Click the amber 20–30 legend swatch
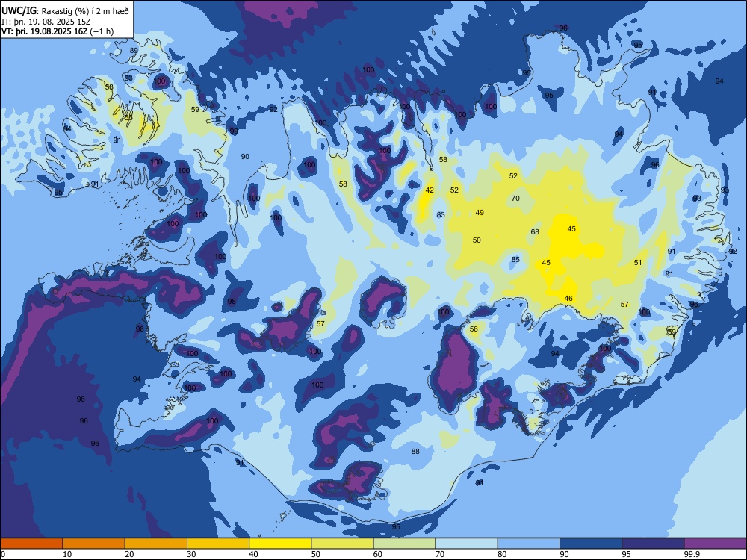 pos(156,544)
